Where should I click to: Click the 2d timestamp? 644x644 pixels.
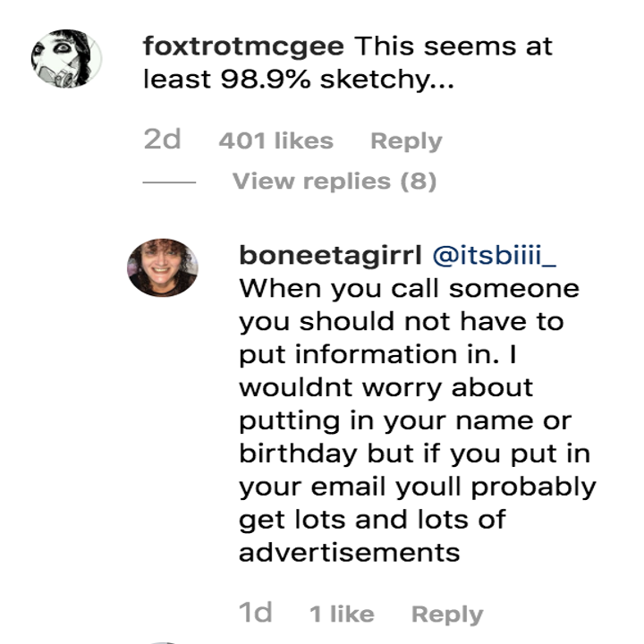[162, 140]
